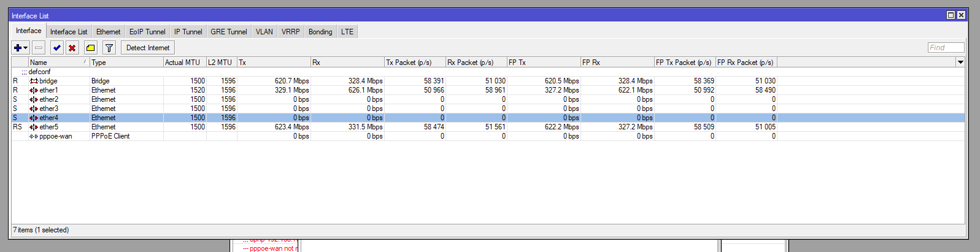This screenshot has width=980, height=252.
Task: Click the status bar item count text
Action: pos(41,230)
